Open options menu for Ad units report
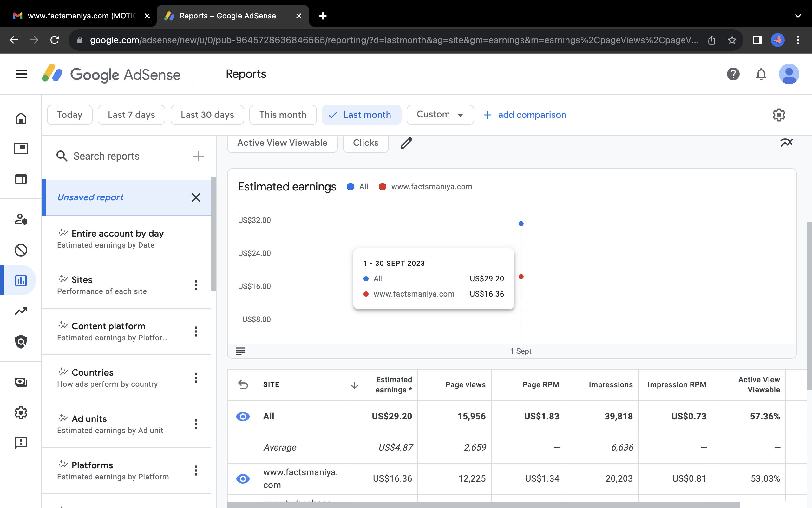Viewport: 812px width, 508px height. pyautogui.click(x=196, y=424)
